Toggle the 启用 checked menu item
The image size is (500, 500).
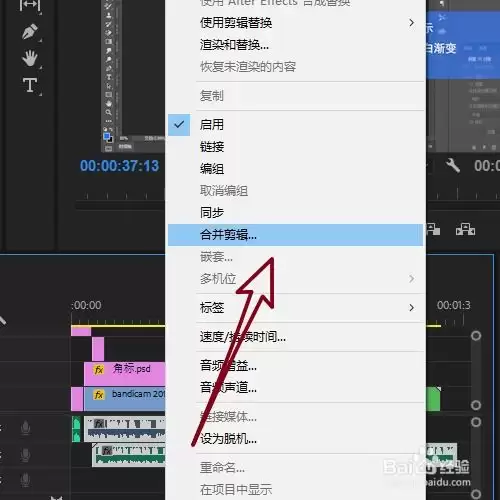point(295,125)
